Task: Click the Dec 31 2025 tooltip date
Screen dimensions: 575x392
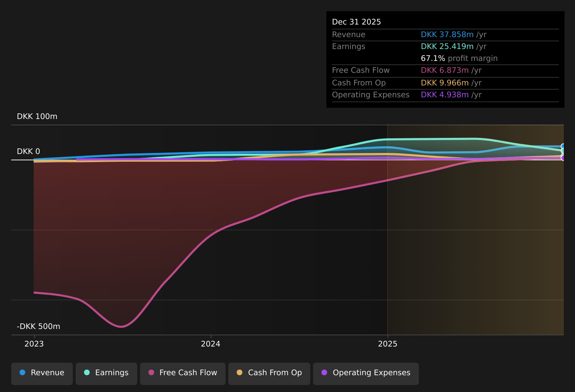Action: coord(356,22)
